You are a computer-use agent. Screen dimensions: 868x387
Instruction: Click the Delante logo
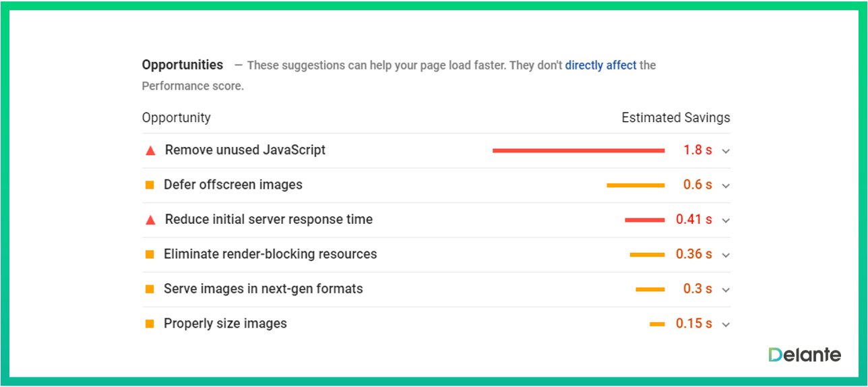pos(805,355)
